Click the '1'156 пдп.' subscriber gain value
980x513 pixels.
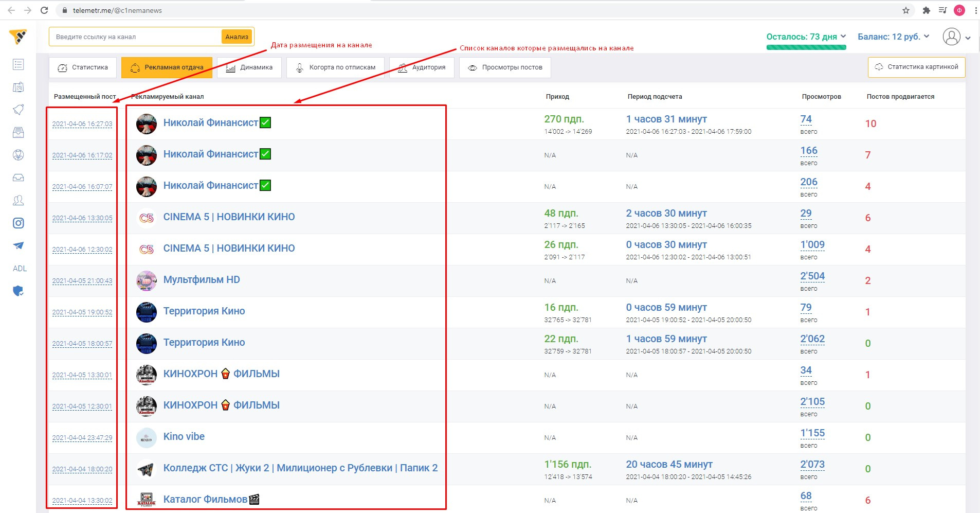click(568, 464)
